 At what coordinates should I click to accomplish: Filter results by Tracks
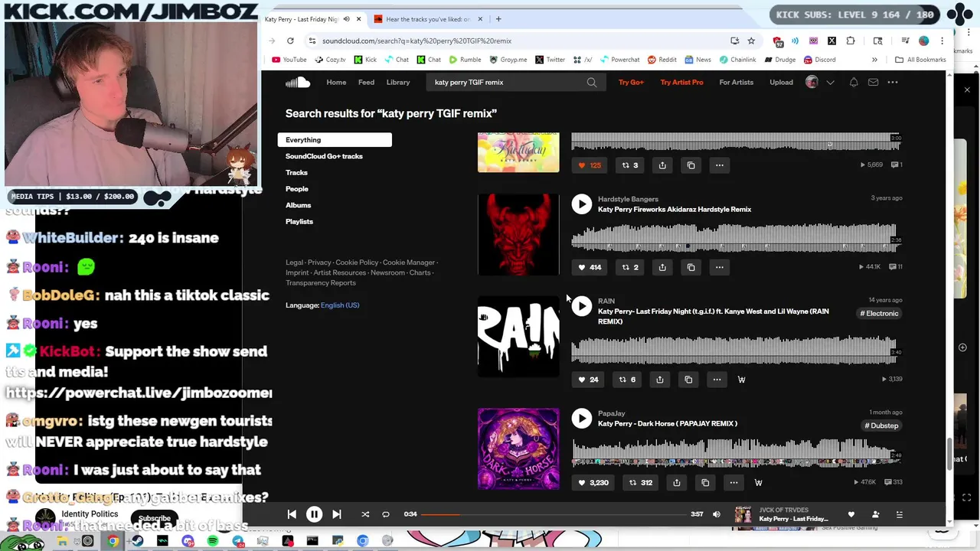coord(296,173)
